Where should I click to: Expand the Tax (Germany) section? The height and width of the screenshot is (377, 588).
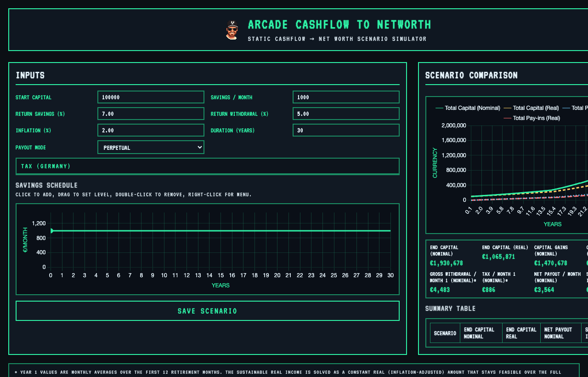(208, 166)
